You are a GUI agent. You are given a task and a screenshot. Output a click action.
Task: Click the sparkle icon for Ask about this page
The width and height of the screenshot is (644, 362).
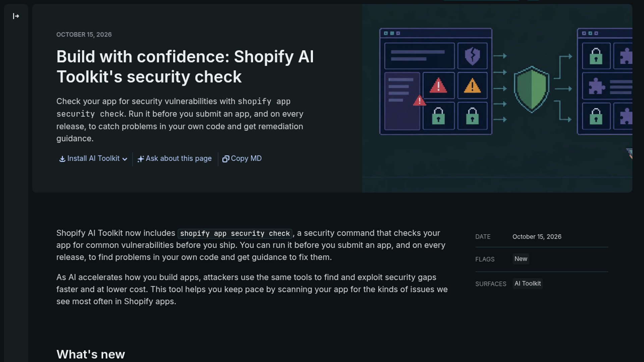click(x=141, y=159)
